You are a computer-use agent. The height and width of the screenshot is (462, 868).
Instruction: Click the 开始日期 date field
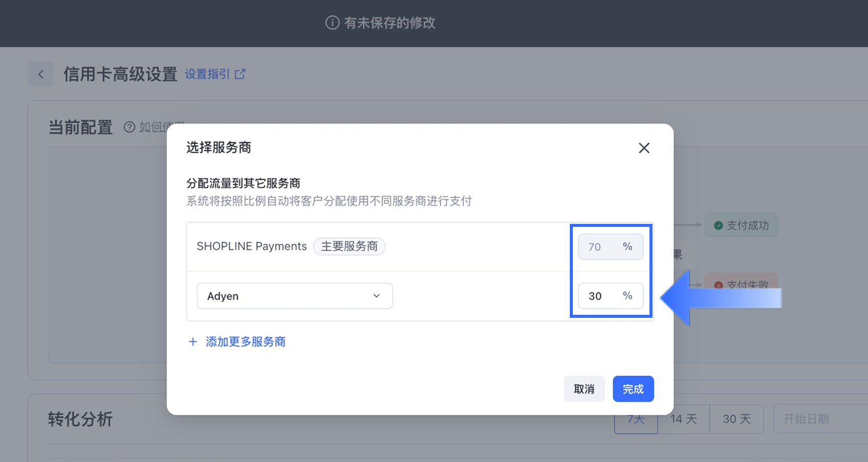821,419
